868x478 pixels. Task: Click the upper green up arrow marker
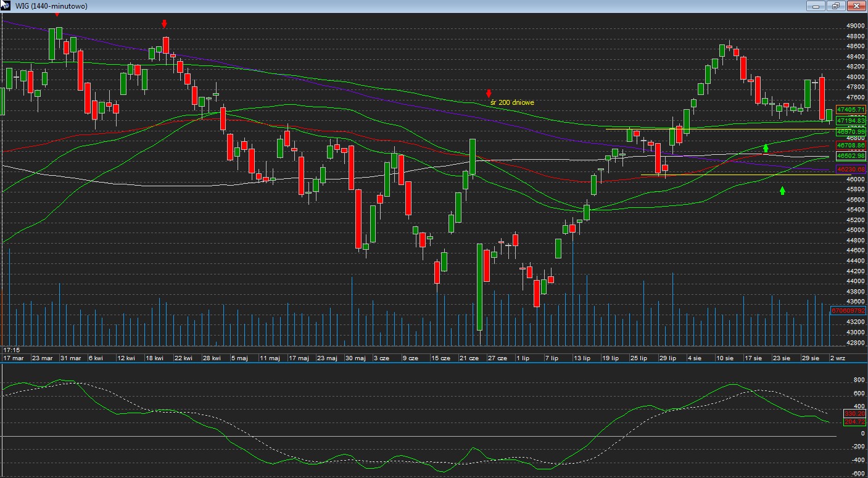[x=766, y=147]
